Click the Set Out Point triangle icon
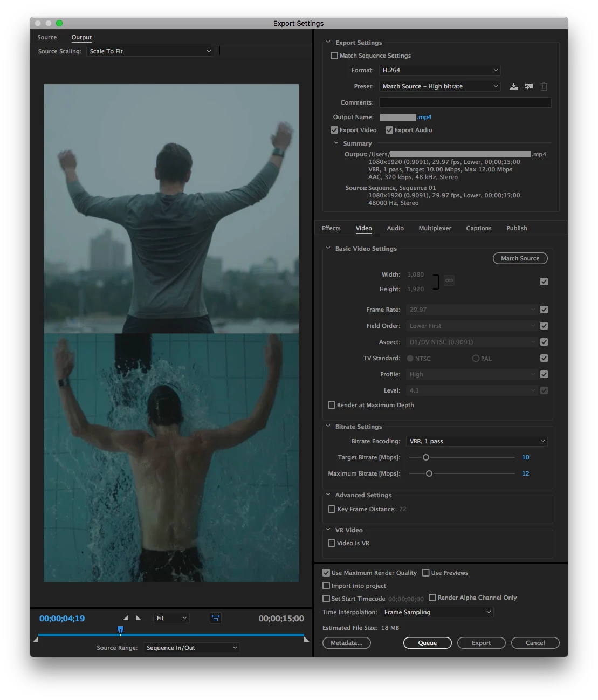Viewport: 598px width, 700px height. click(138, 618)
